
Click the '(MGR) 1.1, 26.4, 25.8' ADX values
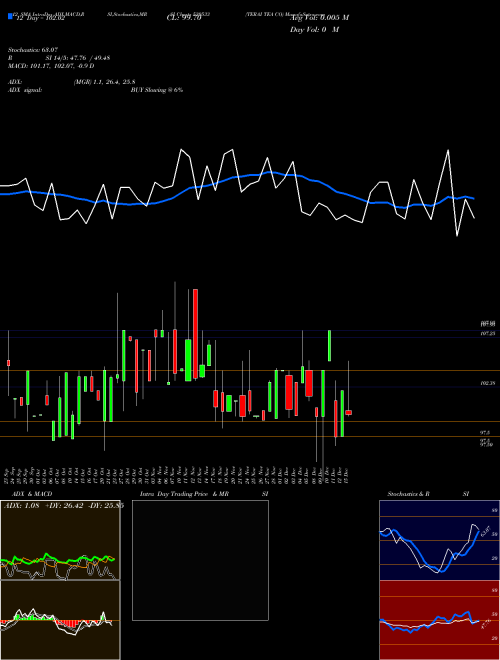pos(104,82)
